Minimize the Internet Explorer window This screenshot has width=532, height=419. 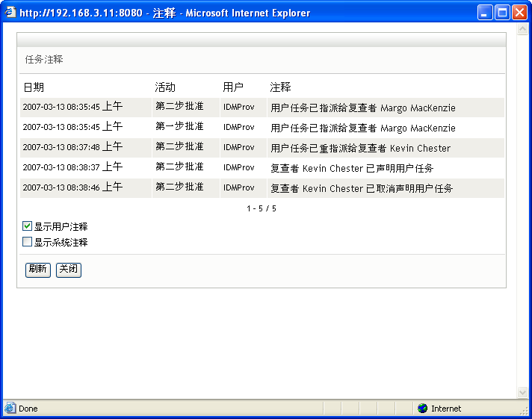click(x=485, y=13)
